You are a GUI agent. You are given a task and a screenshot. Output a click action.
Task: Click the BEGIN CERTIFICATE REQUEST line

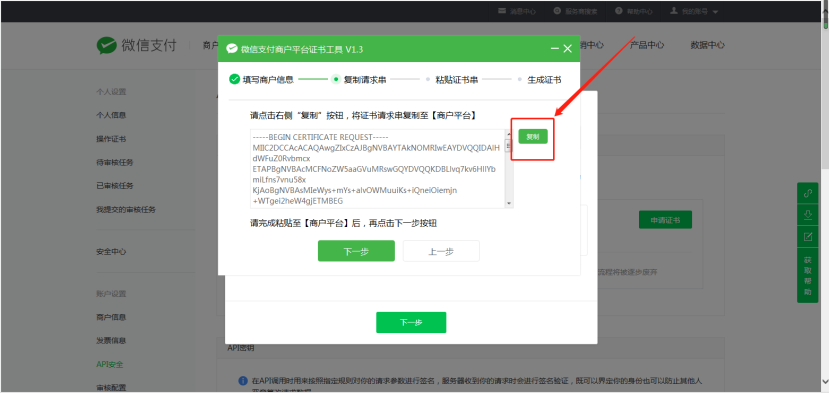coord(321,136)
